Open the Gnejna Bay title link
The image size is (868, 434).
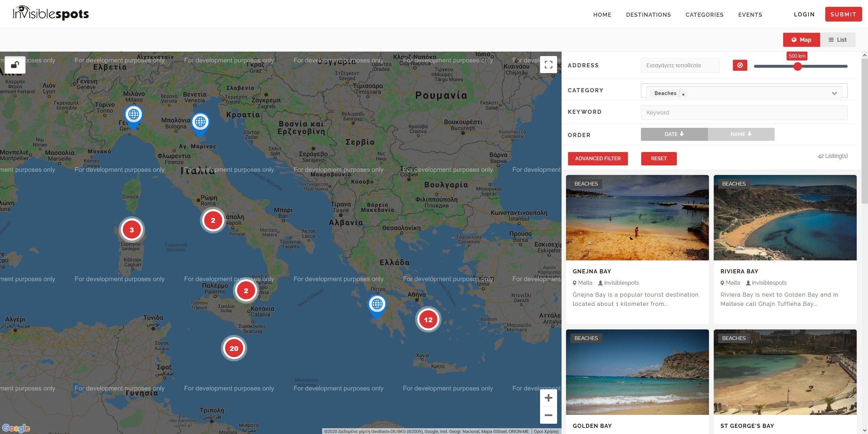pyautogui.click(x=592, y=271)
